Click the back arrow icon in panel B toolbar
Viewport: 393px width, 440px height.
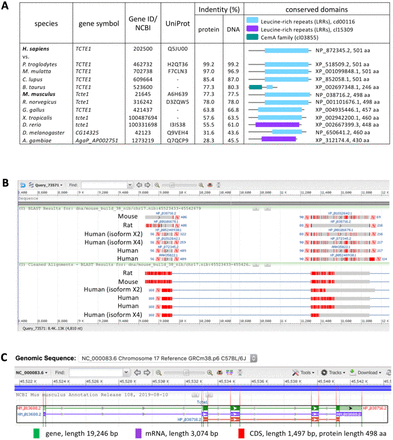[23, 185]
